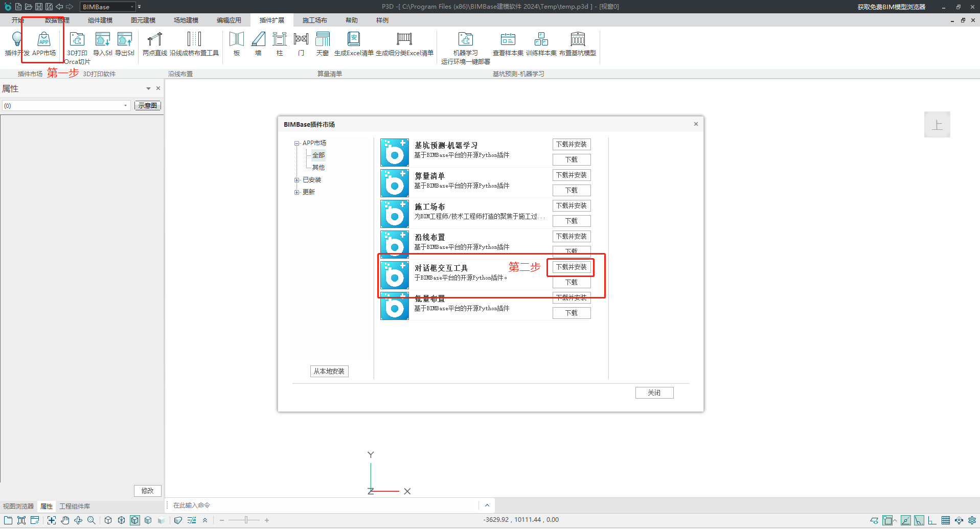Click the zoom slider handle in bottom toolbar
980x529 pixels.
pos(246,520)
